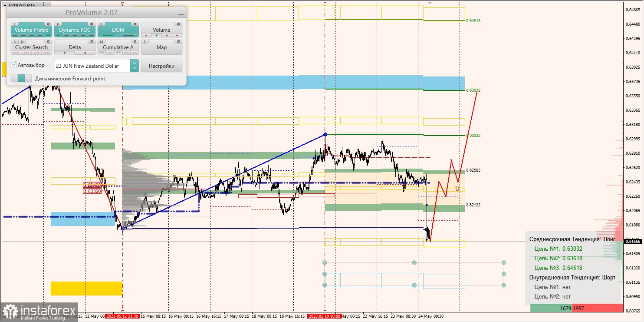
Task: Click Цель №1: 0.63032 in info box
Action: point(559,249)
